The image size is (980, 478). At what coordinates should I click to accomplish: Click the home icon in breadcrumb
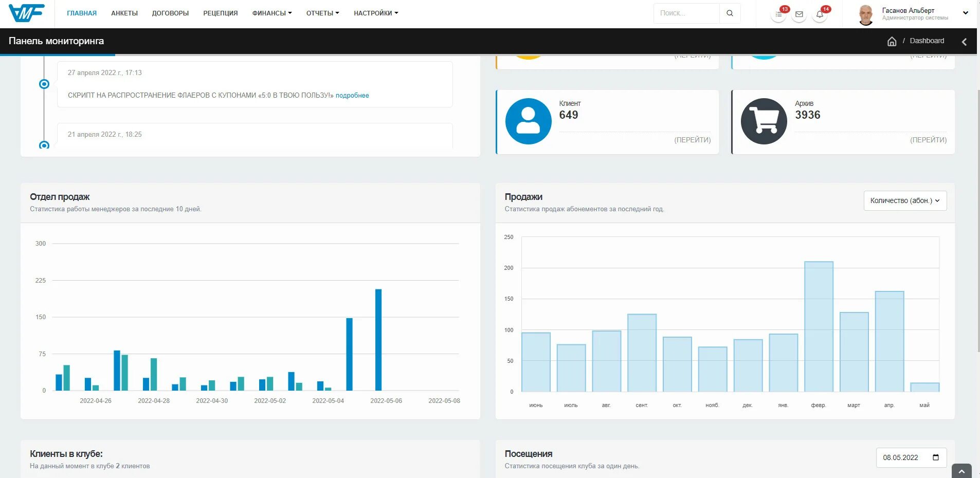pyautogui.click(x=892, y=41)
